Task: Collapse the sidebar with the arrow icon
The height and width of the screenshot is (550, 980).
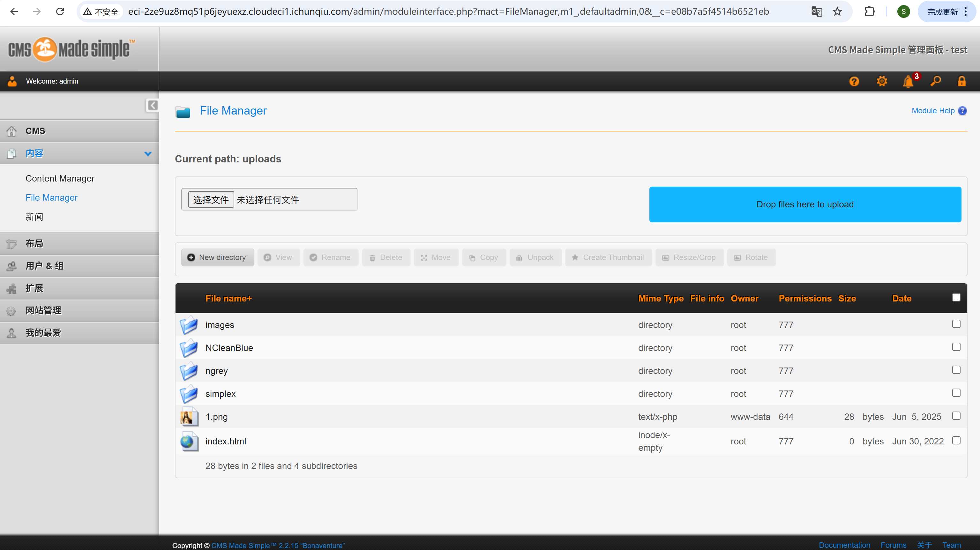Action: tap(152, 105)
